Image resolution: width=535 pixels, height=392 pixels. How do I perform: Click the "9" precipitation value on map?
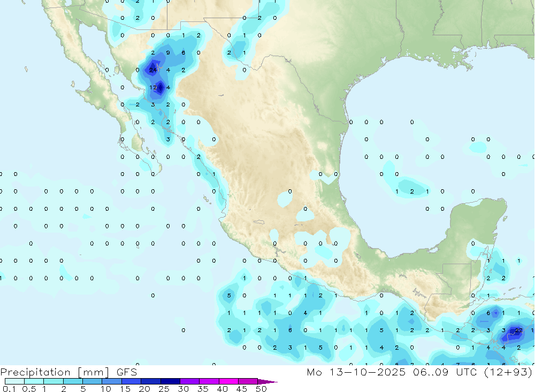click(x=168, y=52)
